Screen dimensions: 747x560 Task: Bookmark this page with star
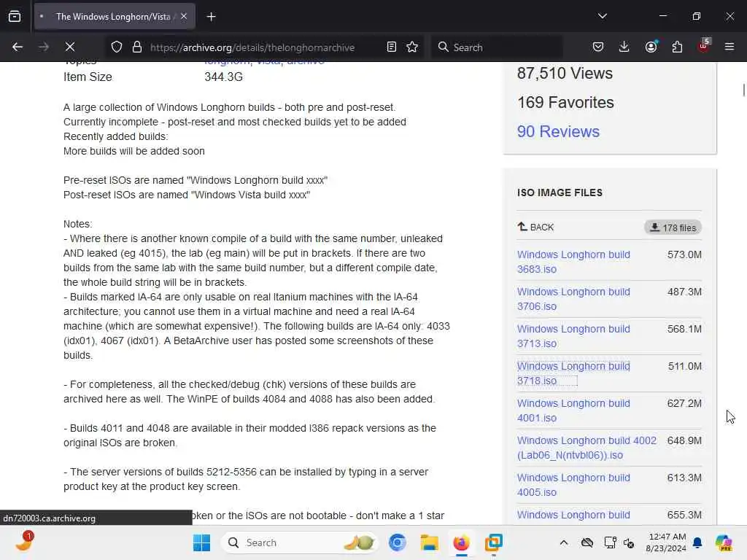pyautogui.click(x=412, y=47)
